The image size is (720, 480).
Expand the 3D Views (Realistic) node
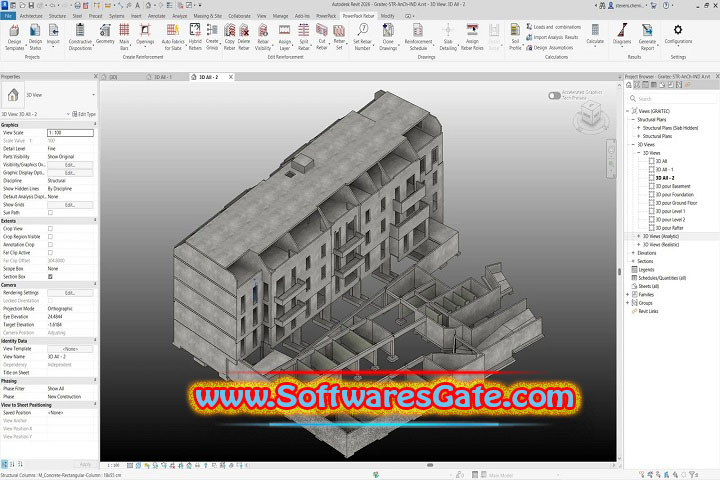pyautogui.click(x=638, y=245)
